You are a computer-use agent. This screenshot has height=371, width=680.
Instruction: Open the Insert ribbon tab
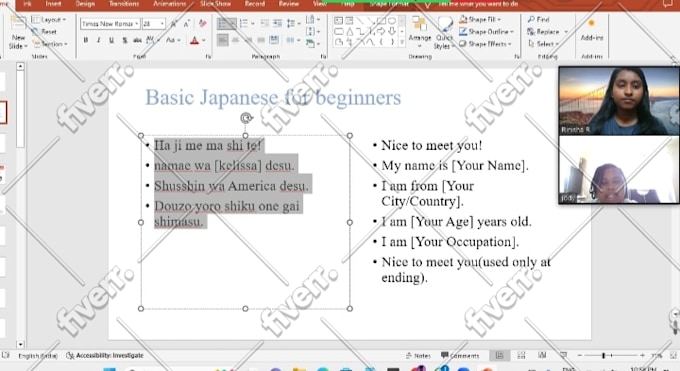click(x=53, y=4)
